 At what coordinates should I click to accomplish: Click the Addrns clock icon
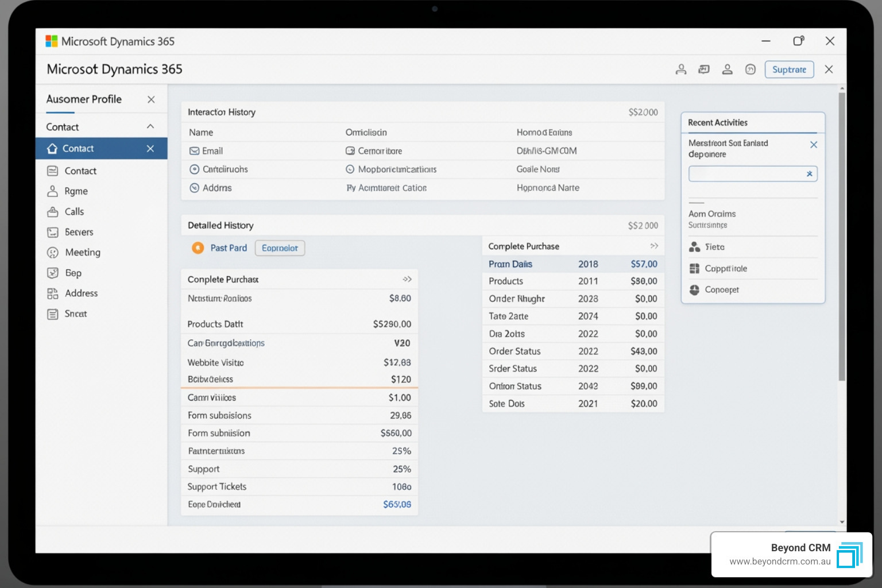194,188
